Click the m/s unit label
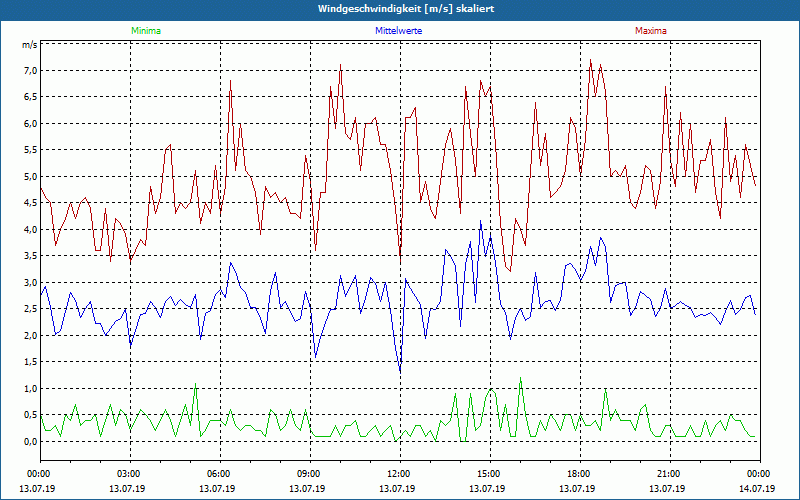Viewport: 800px width, 500px height. pos(29,45)
